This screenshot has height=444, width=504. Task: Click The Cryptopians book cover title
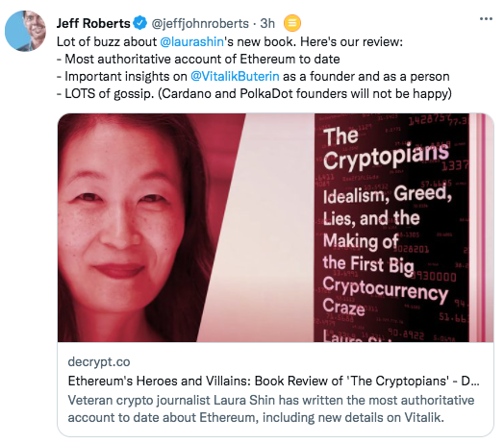tap(386, 148)
